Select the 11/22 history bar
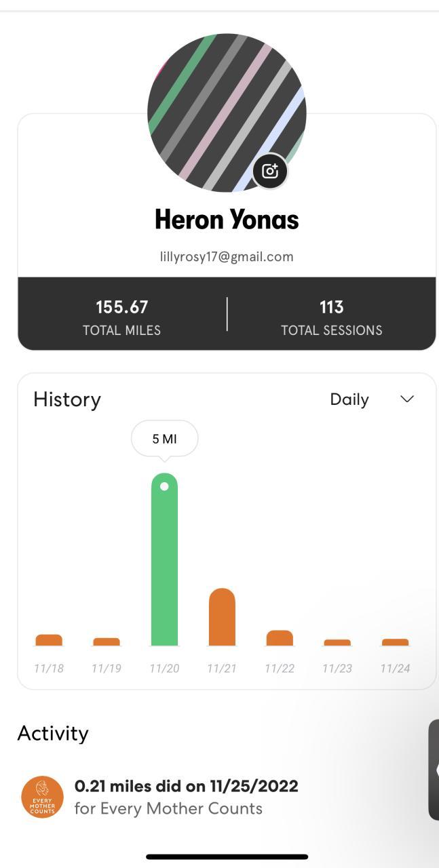The width and height of the screenshot is (439, 868). pyautogui.click(x=280, y=638)
